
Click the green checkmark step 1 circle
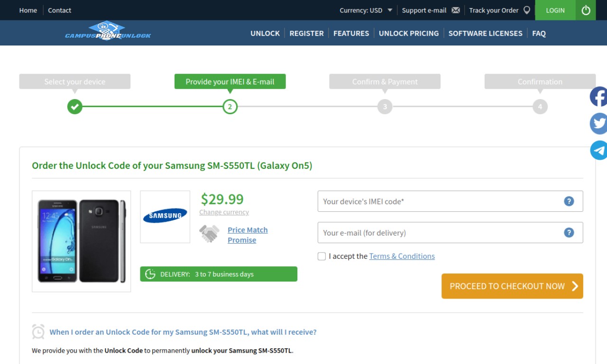[74, 107]
